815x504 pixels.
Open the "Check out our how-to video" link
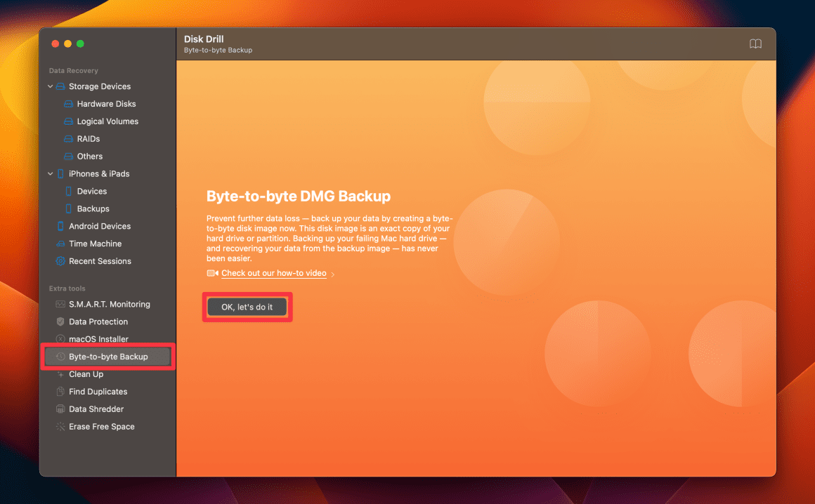[x=273, y=273]
